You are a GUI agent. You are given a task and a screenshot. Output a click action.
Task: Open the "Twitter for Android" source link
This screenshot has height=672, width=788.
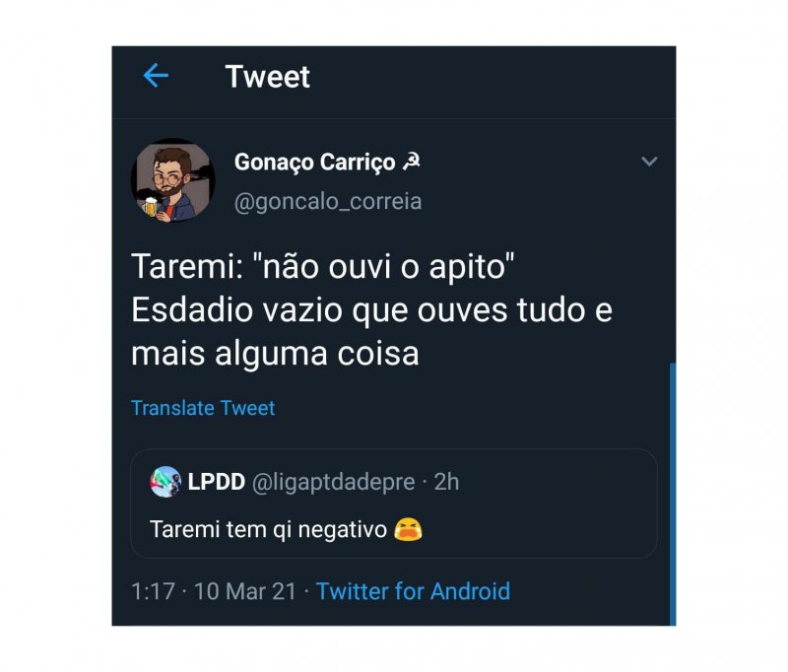click(x=413, y=591)
